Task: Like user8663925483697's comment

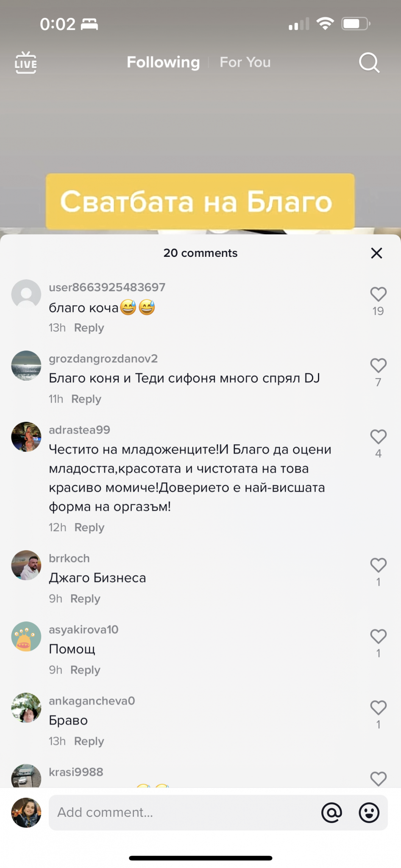Action: coord(378,294)
